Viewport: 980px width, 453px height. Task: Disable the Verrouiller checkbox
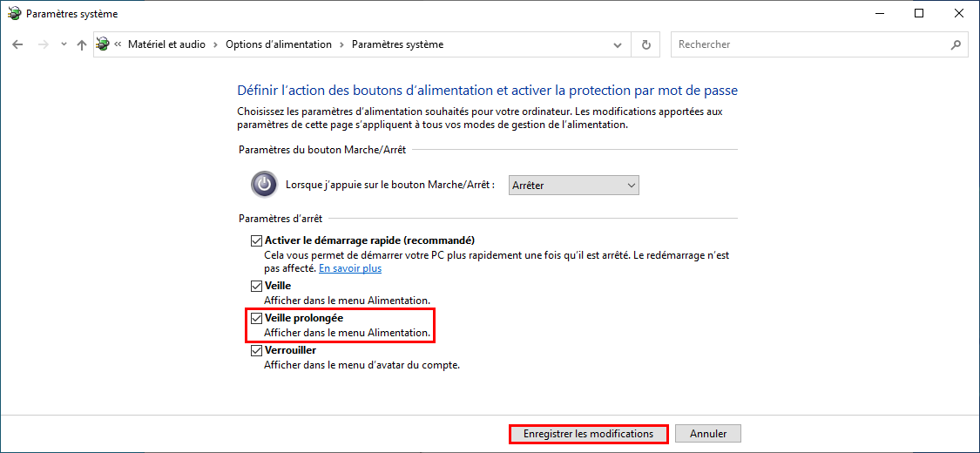pos(255,350)
